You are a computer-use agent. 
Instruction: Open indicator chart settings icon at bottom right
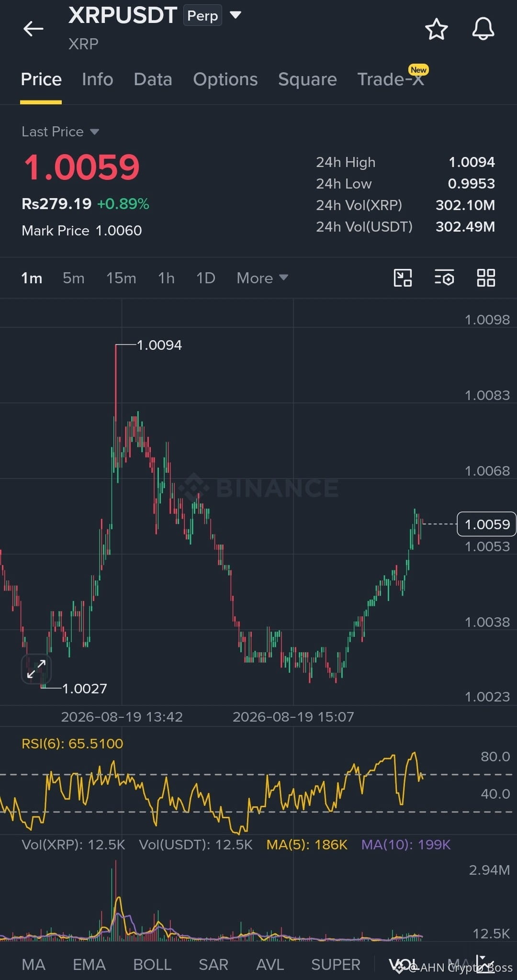click(485, 964)
